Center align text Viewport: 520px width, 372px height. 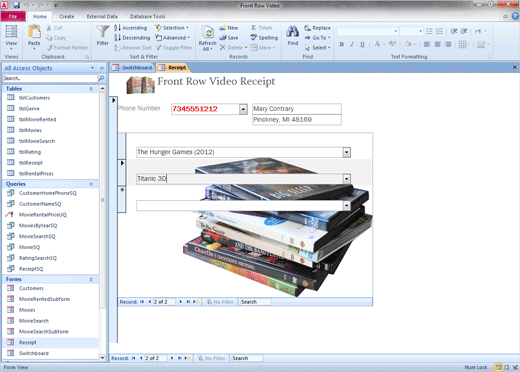[x=437, y=44]
